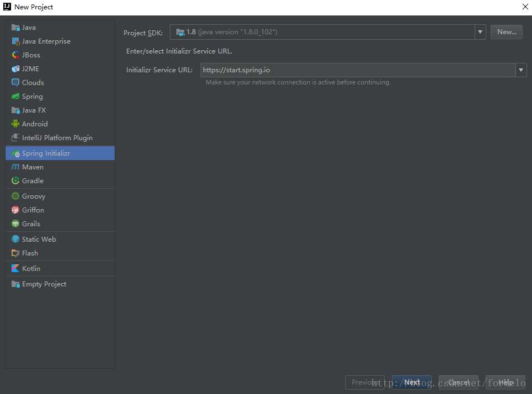The image size is (532, 394).
Task: Select the JBoss label in the list
Action: coord(31,55)
